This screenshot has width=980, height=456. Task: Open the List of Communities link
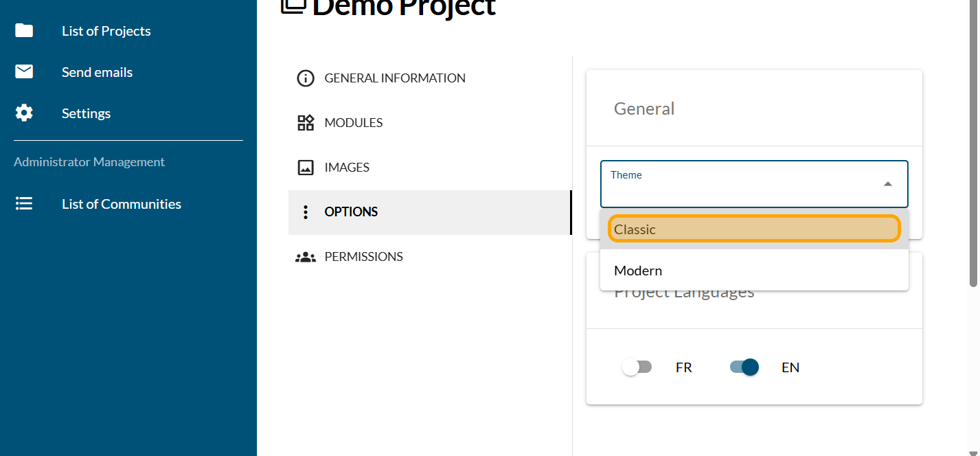coord(122,204)
